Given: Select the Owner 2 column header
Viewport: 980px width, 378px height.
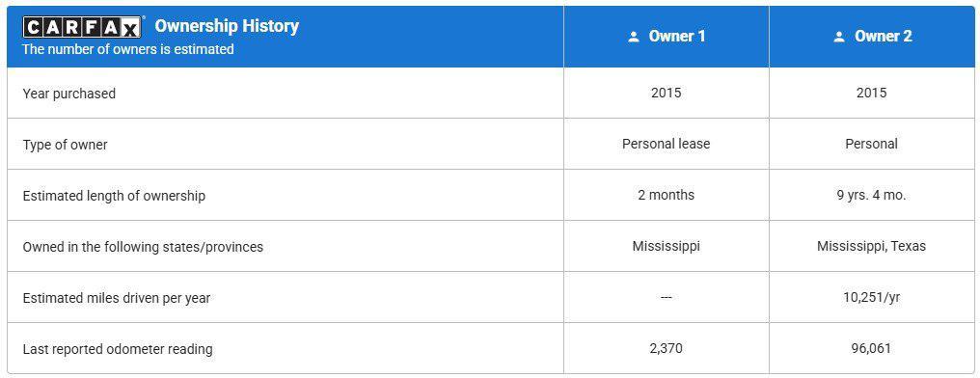Looking at the screenshot, I should 872,37.
